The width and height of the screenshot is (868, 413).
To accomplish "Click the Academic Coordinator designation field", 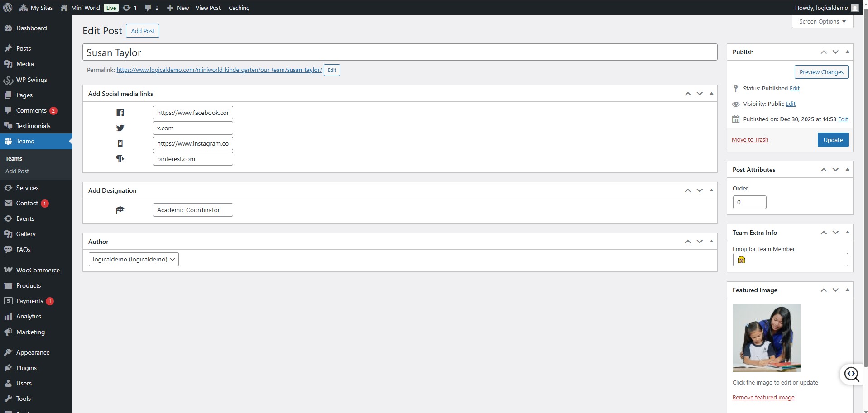I will (x=193, y=210).
